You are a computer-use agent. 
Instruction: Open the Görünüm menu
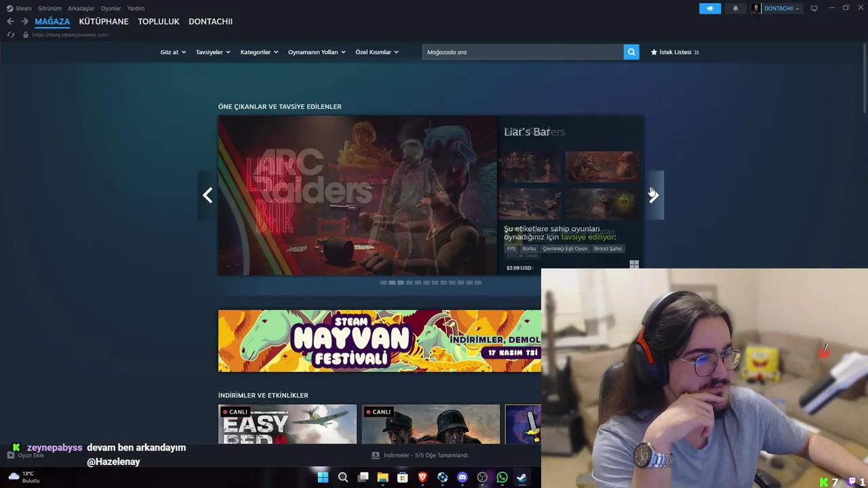tap(50, 8)
